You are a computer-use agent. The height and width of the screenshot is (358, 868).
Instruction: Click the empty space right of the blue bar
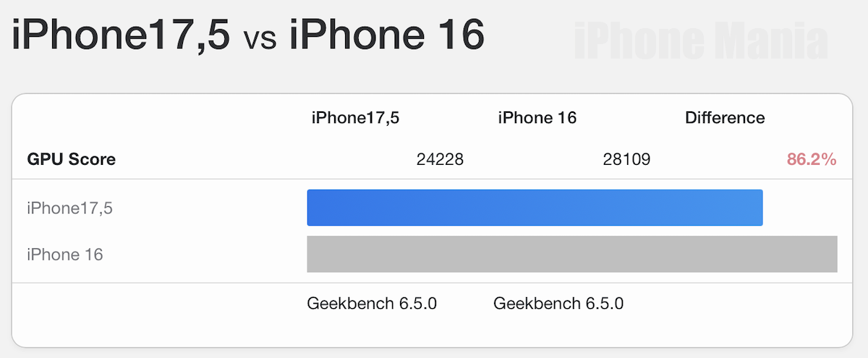(x=800, y=208)
